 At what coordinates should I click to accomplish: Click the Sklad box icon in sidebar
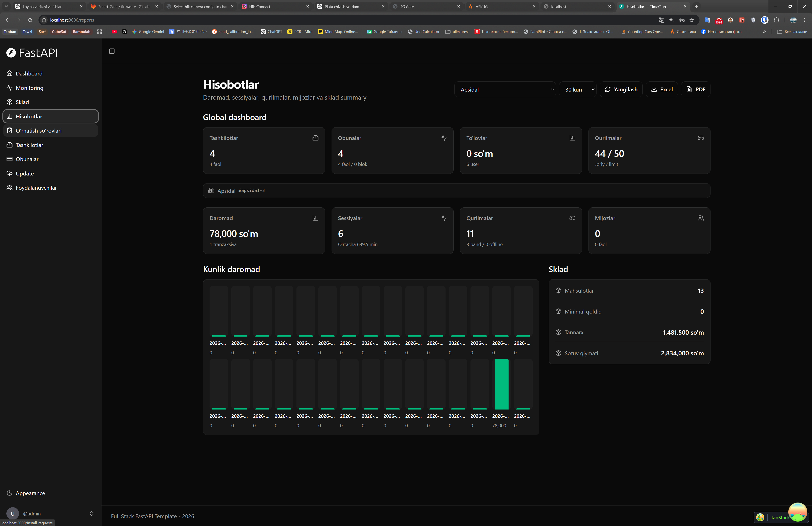[10, 102]
